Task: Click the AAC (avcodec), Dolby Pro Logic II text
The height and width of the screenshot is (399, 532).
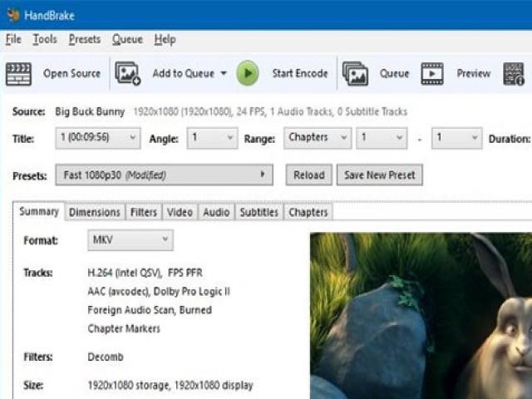Action: (x=159, y=292)
